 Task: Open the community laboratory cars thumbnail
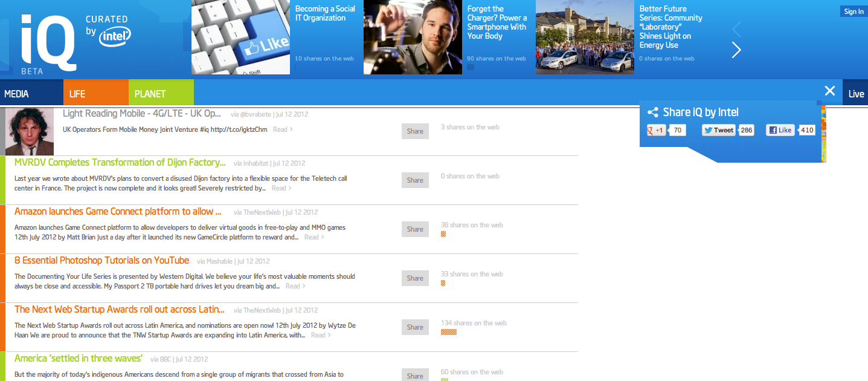tap(585, 37)
